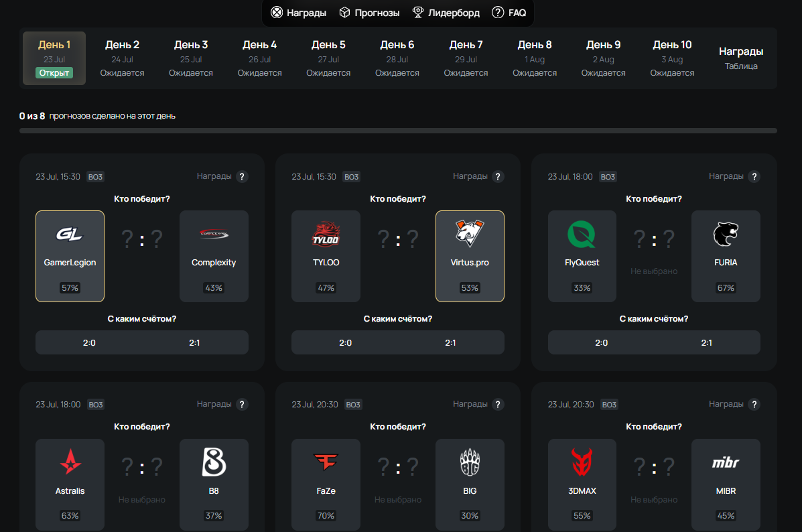The height and width of the screenshot is (532, 802).
Task: Pick 3DMAX as winner
Action: point(582,484)
